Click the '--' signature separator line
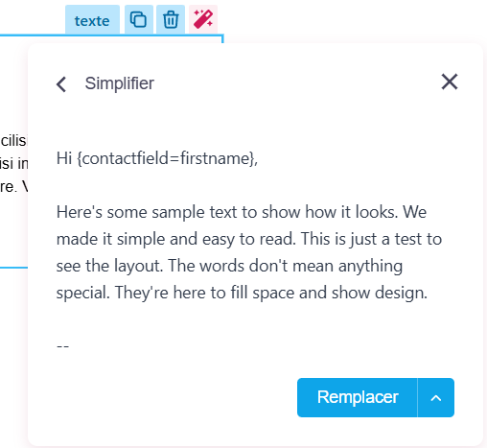 point(62,346)
